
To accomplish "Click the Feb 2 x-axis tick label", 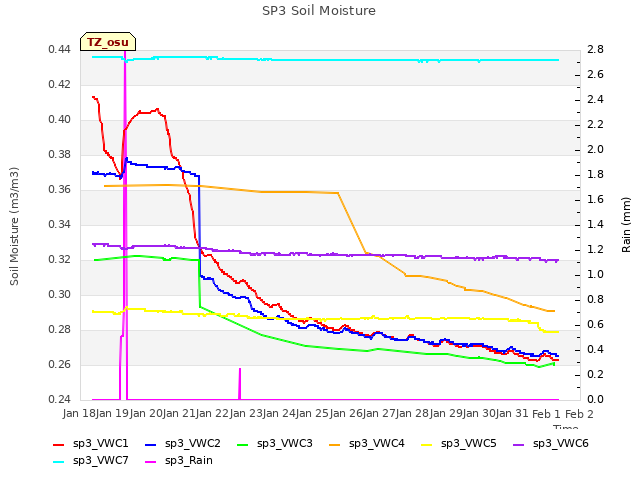I will coord(579,413).
